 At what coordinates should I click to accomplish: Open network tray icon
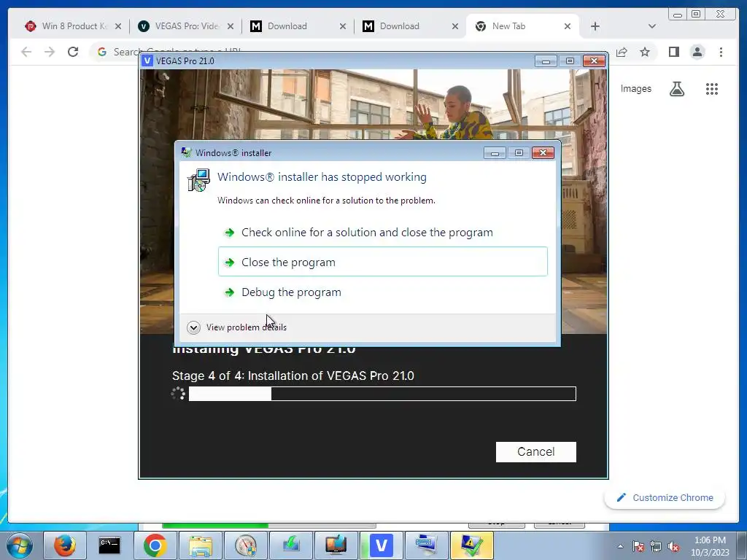[656, 546]
